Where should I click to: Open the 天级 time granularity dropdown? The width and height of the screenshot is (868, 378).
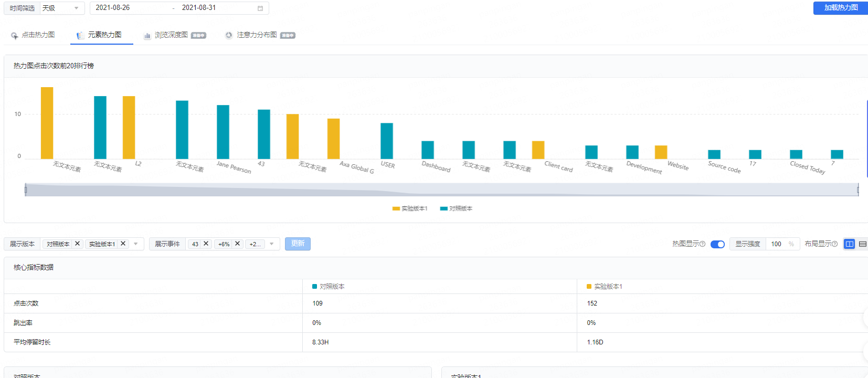(62, 8)
